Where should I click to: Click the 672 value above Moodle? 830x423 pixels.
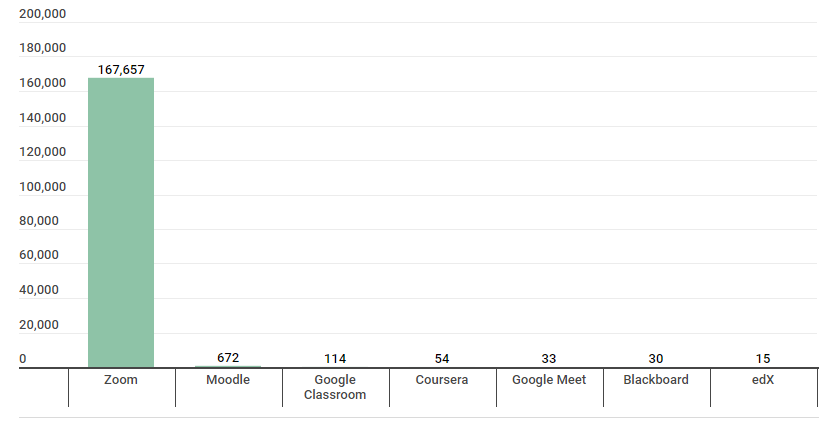tap(228, 358)
